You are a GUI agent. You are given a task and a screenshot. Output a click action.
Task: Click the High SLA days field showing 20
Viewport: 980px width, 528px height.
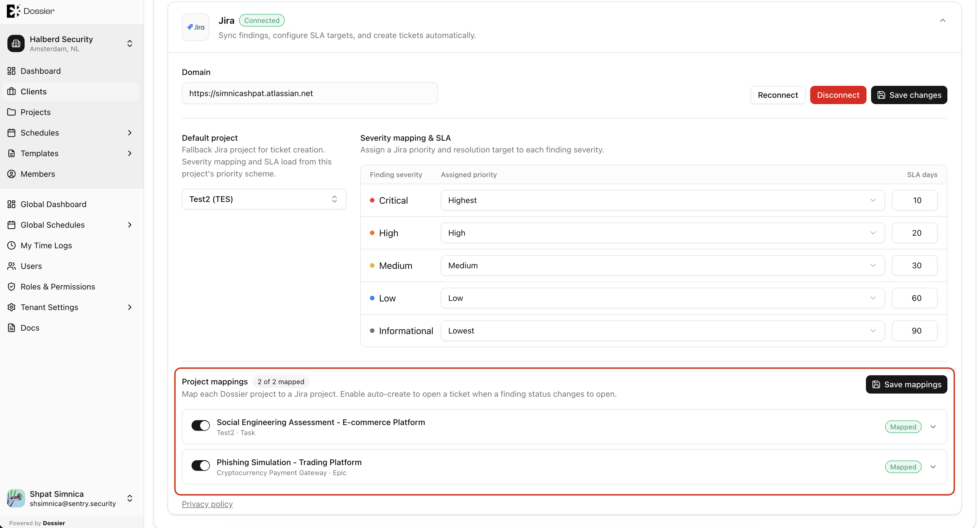[915, 233]
